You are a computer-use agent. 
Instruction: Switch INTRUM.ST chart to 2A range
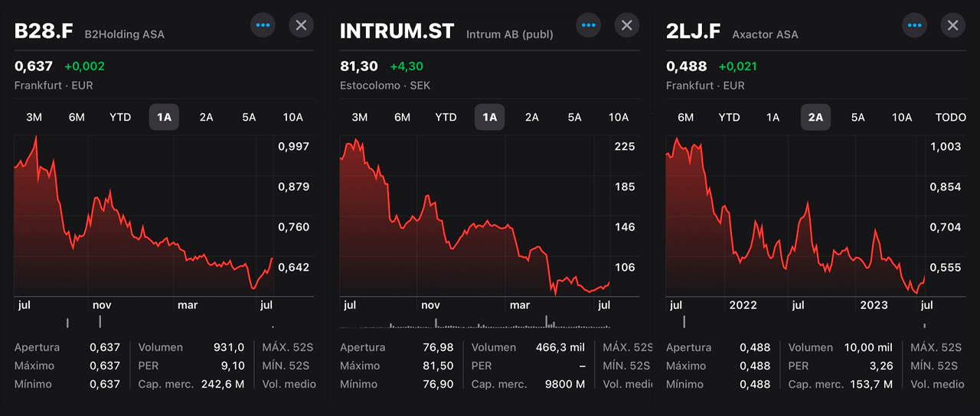532,117
